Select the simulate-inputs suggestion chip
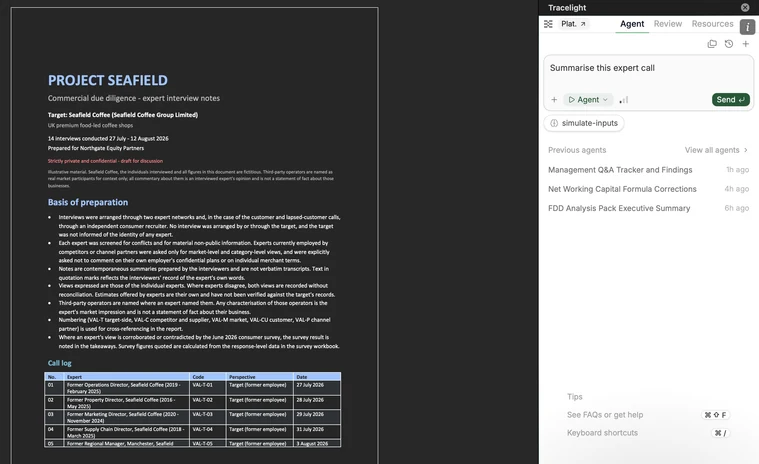The image size is (759, 464). pyautogui.click(x=584, y=123)
